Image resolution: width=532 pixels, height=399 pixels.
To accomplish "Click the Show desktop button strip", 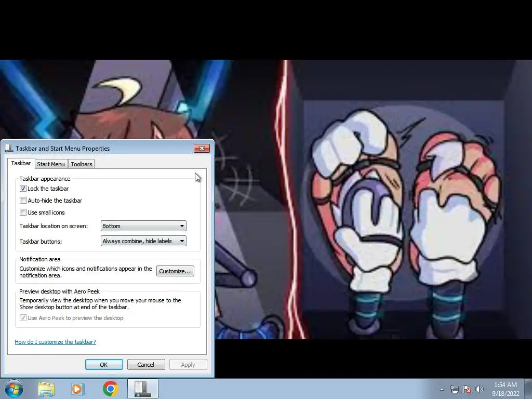I will click(x=528, y=389).
